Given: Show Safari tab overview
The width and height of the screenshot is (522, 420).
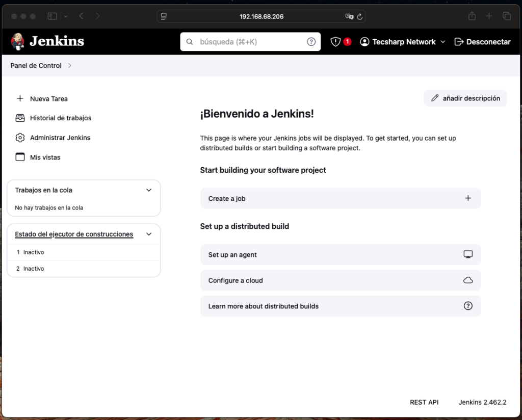Looking at the screenshot, I should [506, 16].
